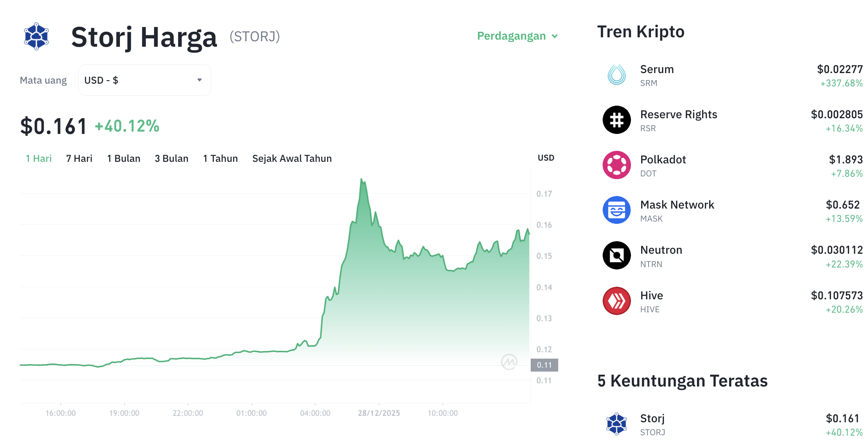Select the 1 Bulan time range
Viewport: 868px width, 447px height.
pos(123,158)
